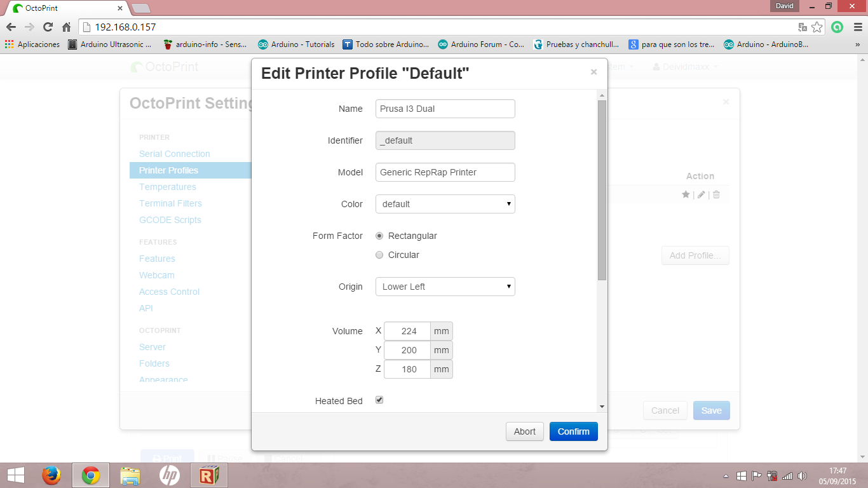
Task: Close the Edit Printer Profile dialog with the X
Action: coord(593,72)
